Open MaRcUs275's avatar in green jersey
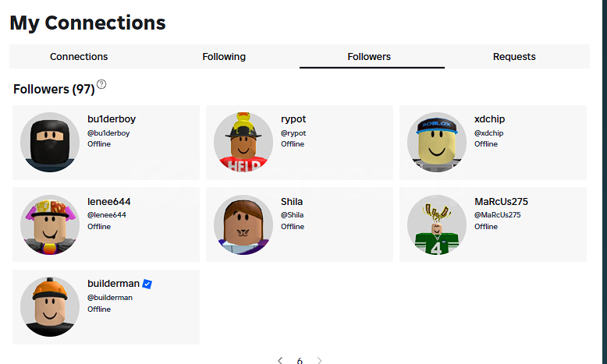 437,224
